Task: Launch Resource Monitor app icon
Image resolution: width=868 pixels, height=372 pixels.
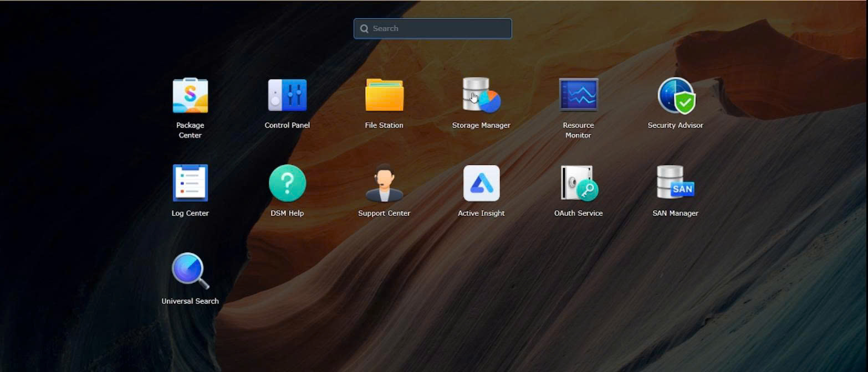Action: click(x=578, y=95)
